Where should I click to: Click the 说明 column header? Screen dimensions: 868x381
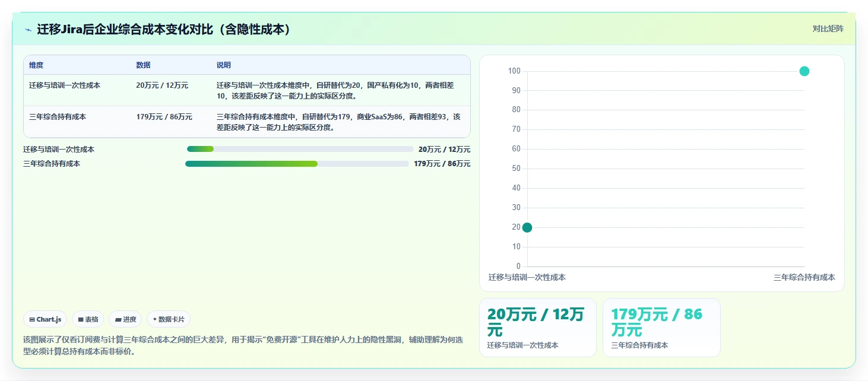(x=224, y=65)
